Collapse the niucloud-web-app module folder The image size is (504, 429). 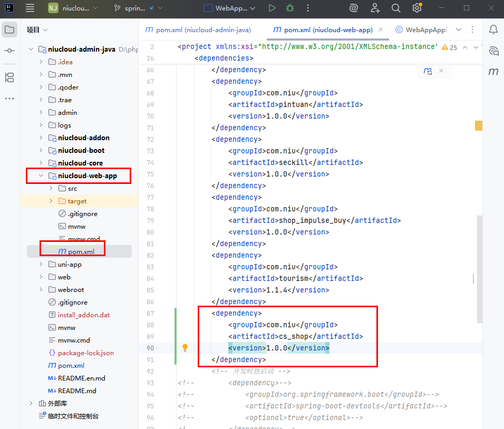(41, 175)
